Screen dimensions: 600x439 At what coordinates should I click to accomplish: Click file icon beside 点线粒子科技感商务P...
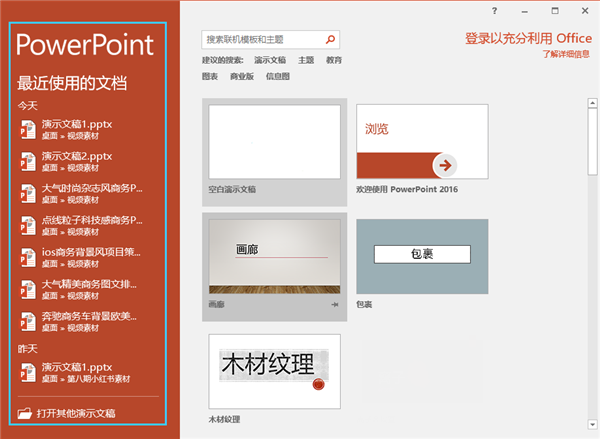coord(28,226)
